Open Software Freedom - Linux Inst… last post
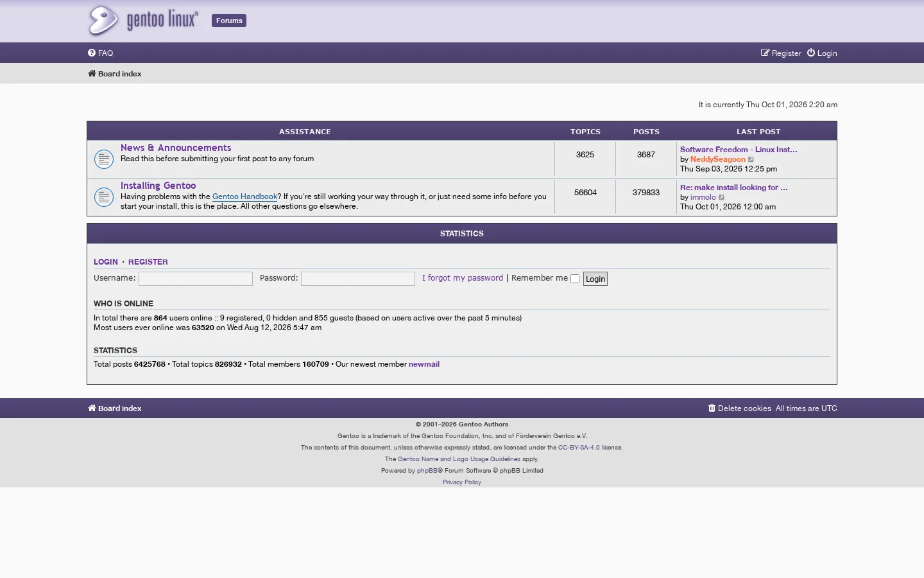The image size is (924, 578). pyautogui.click(x=739, y=150)
